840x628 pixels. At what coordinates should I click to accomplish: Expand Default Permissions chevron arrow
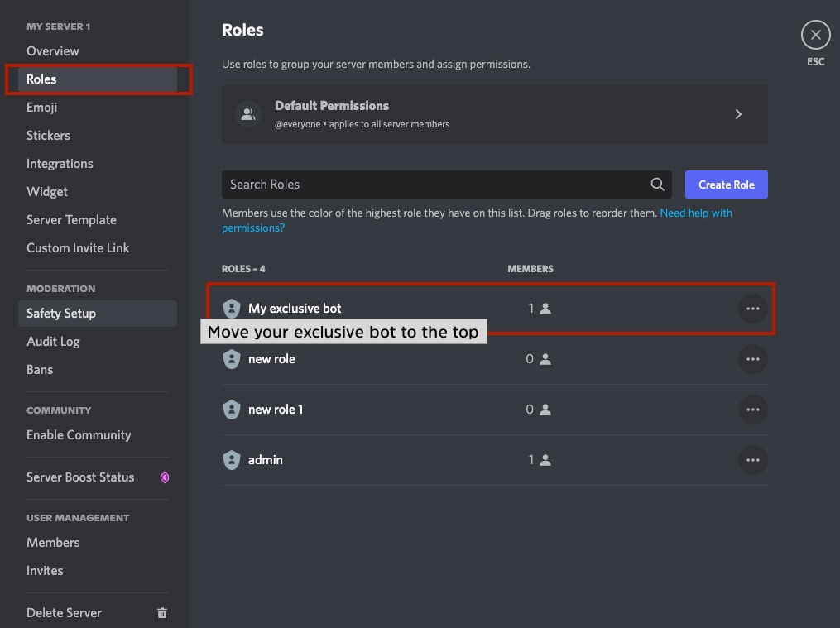(739, 114)
